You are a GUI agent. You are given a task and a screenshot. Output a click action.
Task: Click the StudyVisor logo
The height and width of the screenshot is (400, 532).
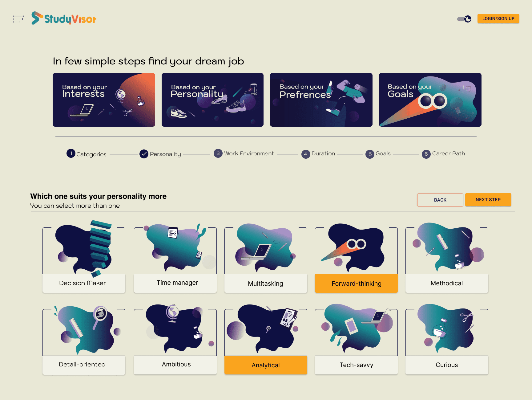(x=64, y=18)
